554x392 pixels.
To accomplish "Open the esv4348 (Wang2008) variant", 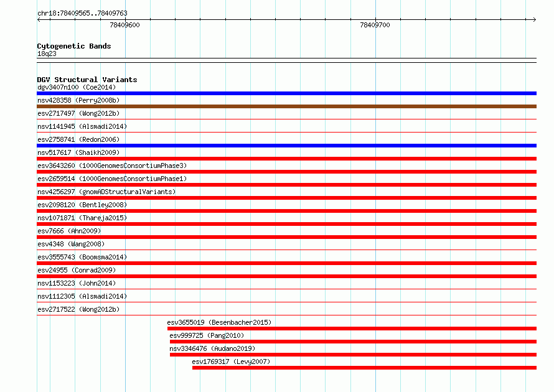I will pos(71,244).
